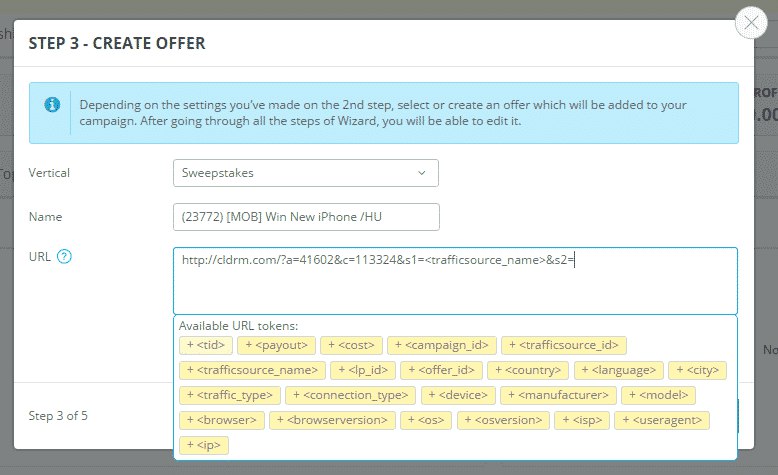Add the <campaign_id> token
778x475 pixels.
(441, 345)
